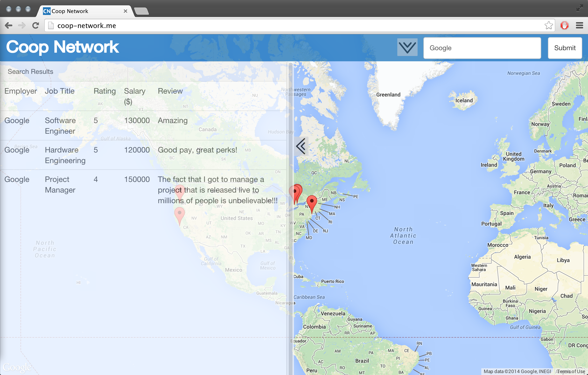Image resolution: width=588 pixels, height=375 pixels.
Task: Click the Coop Network header title
Action: pyautogui.click(x=63, y=47)
